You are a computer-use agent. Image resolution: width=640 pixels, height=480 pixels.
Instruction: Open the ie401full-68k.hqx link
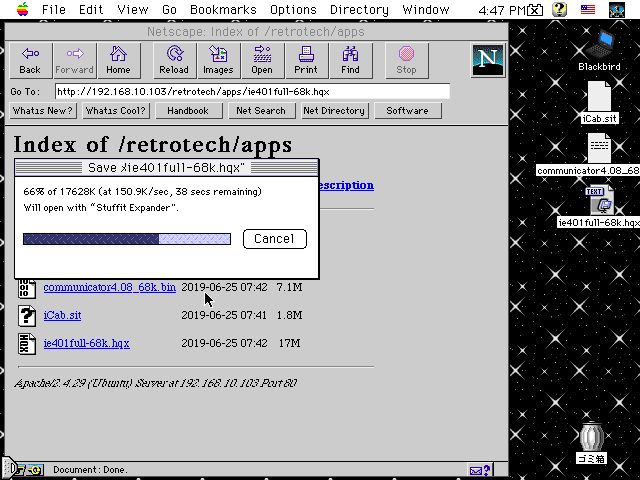(x=87, y=343)
